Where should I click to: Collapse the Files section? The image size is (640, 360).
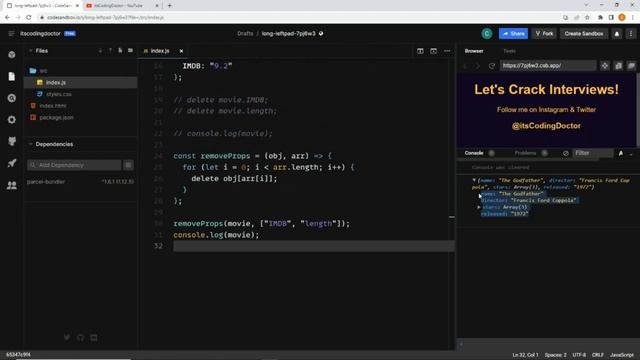click(30, 51)
